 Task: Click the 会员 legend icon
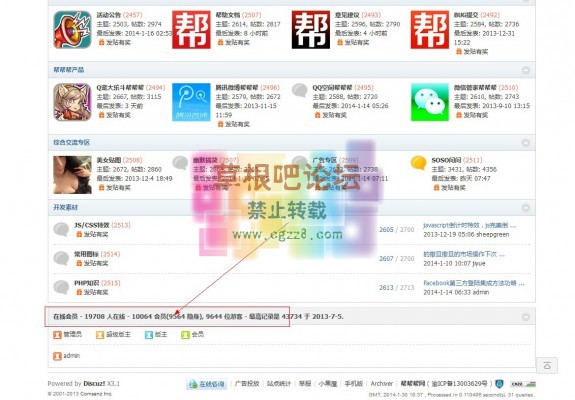pos(185,335)
